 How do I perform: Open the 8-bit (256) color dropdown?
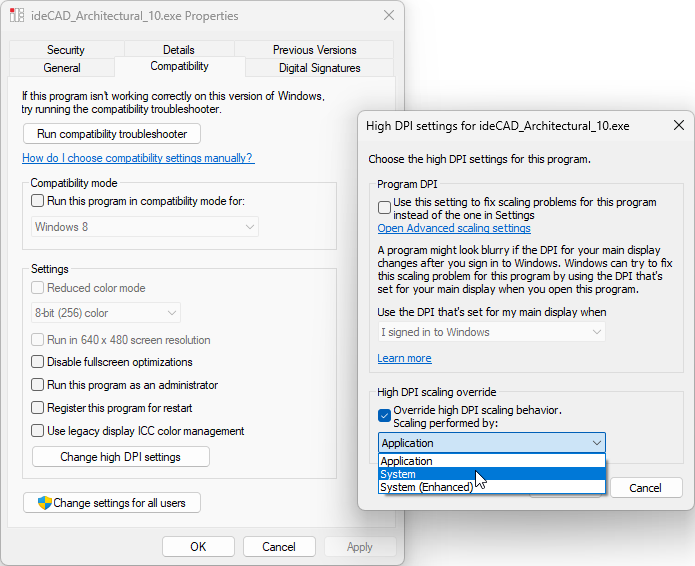point(106,313)
